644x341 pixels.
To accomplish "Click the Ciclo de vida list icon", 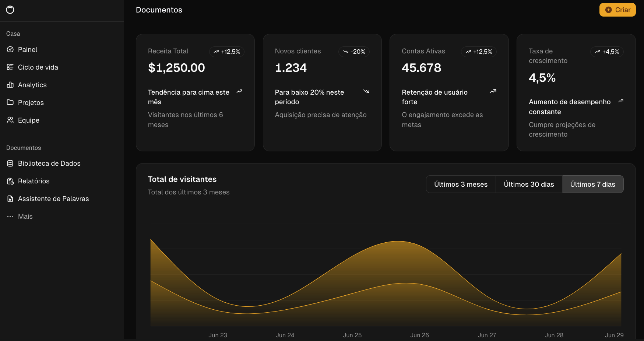I will pyautogui.click(x=10, y=67).
